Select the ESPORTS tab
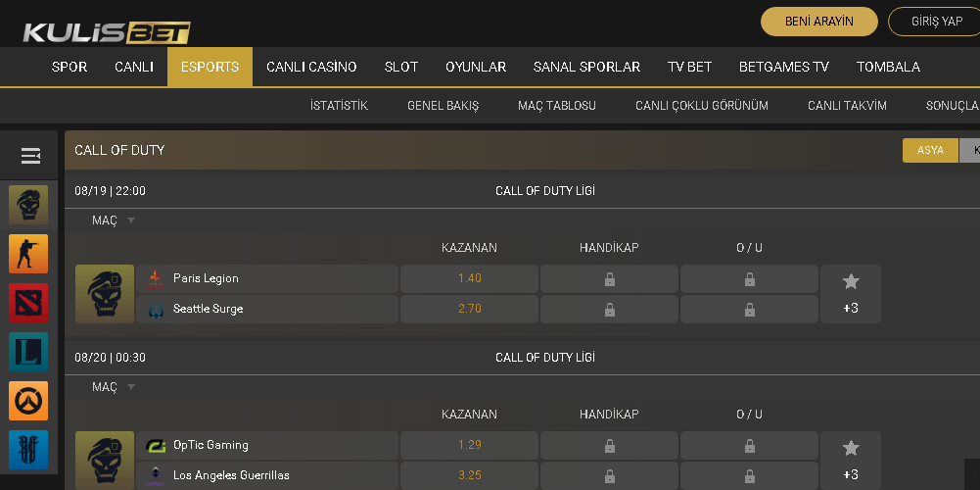Image resolution: width=980 pixels, height=490 pixels. point(210,67)
